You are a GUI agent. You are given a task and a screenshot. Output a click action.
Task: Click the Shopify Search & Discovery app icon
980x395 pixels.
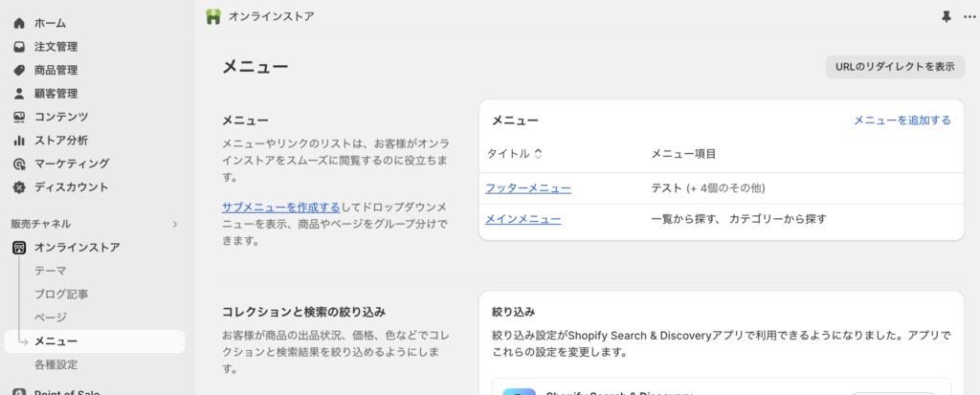519,391
